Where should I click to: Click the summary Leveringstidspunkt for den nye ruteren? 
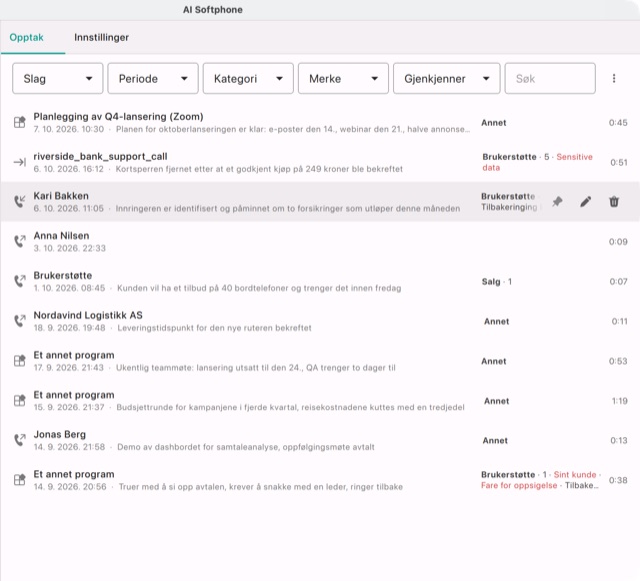click(214, 328)
